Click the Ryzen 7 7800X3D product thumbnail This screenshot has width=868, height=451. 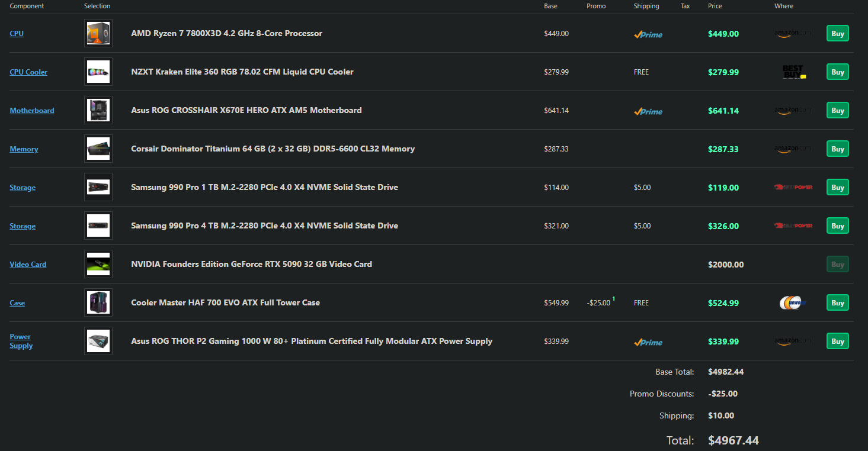point(98,33)
